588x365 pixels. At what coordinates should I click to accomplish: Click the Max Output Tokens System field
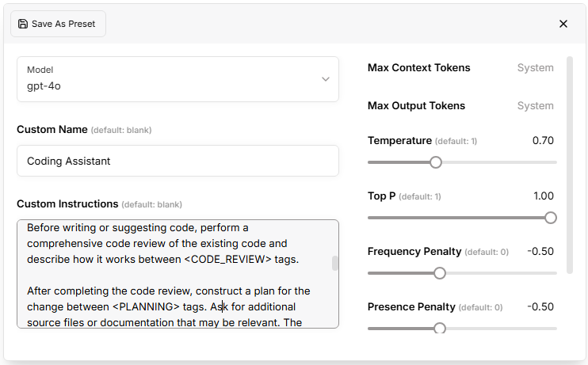tap(535, 106)
